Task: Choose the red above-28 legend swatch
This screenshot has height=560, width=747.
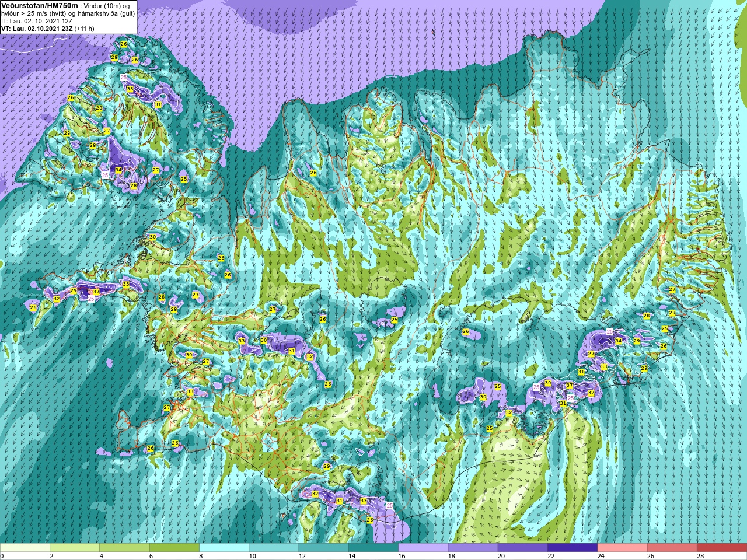Action: click(722, 548)
